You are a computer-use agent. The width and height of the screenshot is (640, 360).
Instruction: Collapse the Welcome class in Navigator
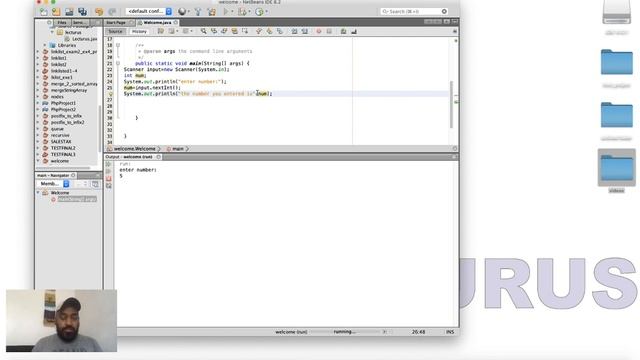pos(38,193)
